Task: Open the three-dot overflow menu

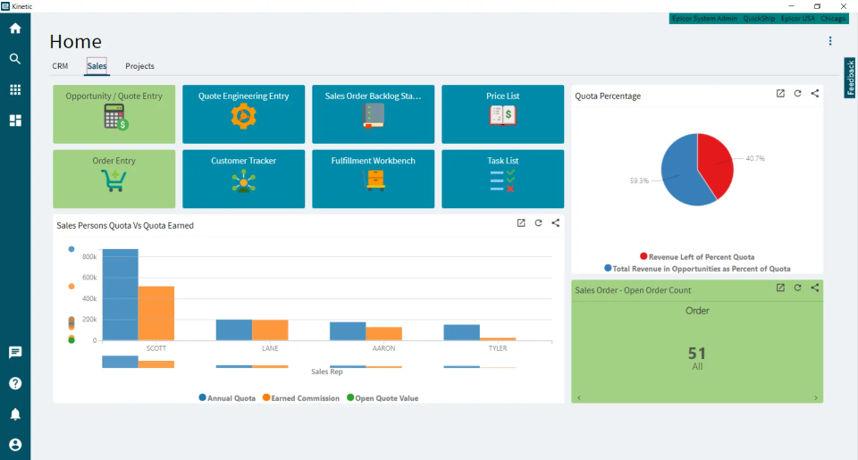Action: (x=830, y=41)
